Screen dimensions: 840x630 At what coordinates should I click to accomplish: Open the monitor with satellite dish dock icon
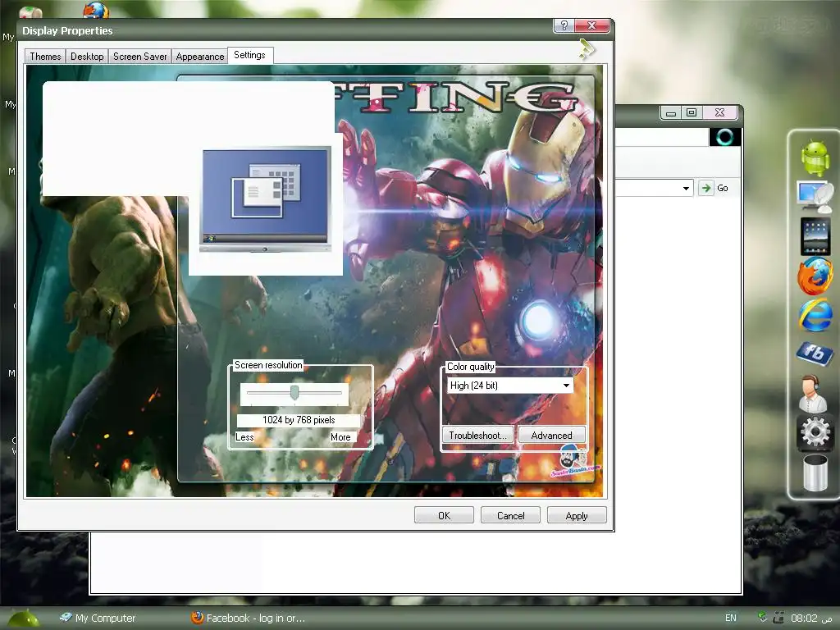point(815,197)
